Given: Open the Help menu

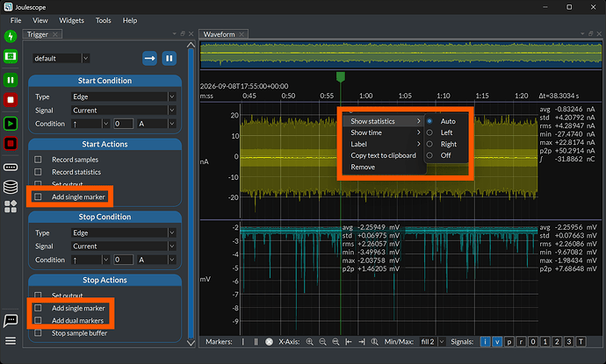Looking at the screenshot, I should 130,20.
